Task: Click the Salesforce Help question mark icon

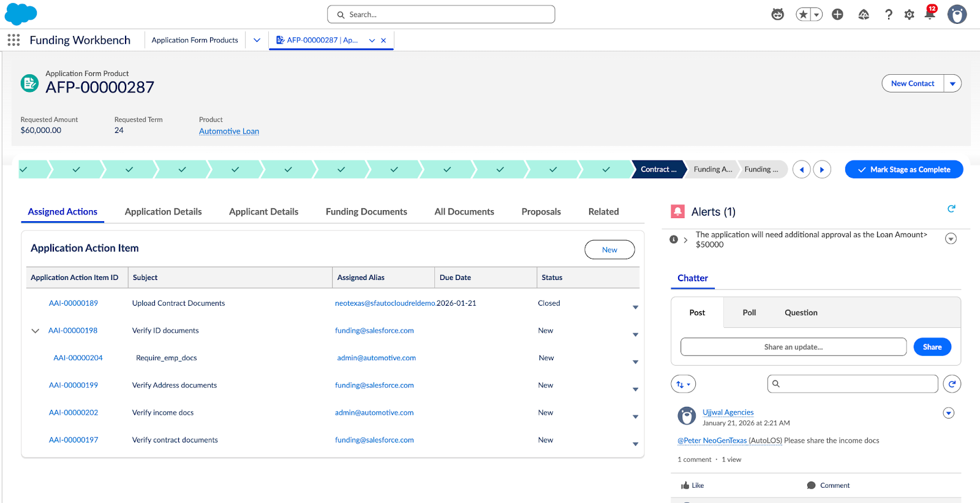Action: point(888,14)
